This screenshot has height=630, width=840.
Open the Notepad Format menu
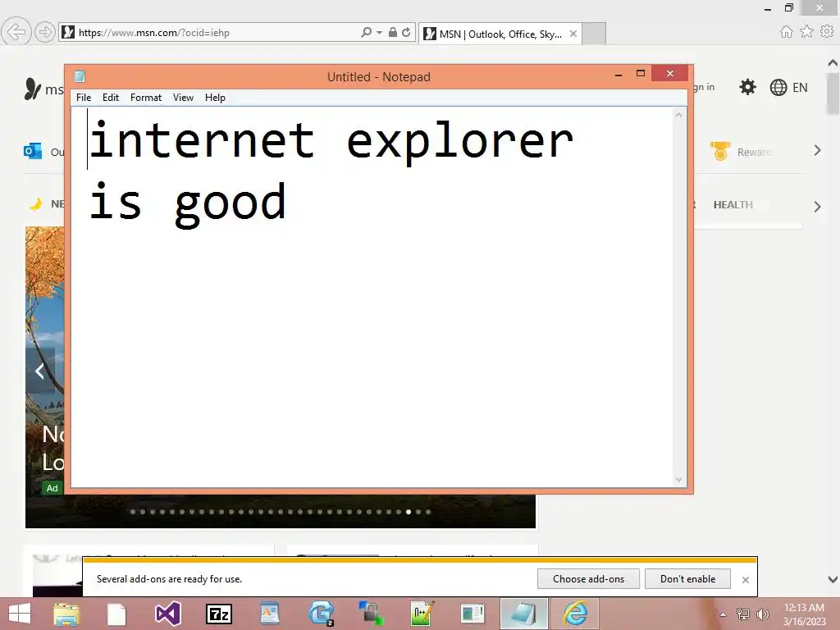(x=146, y=98)
